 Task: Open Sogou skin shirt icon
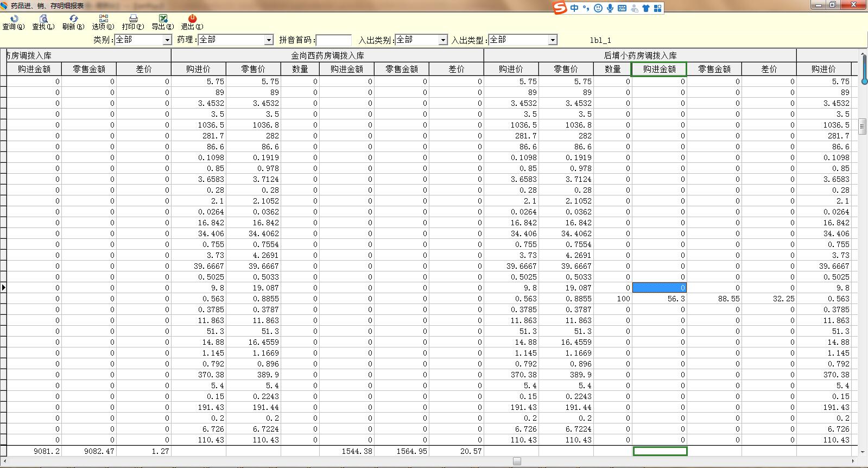pyautogui.click(x=645, y=8)
